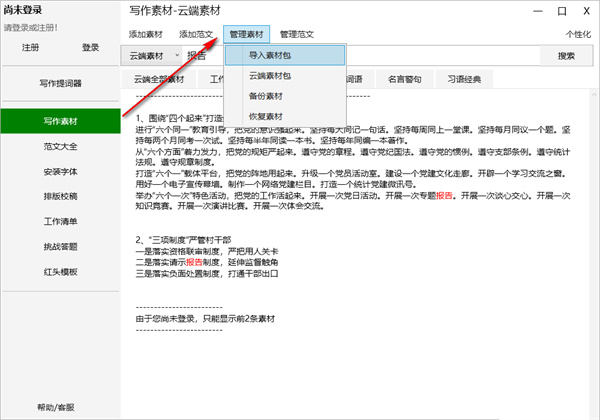Open the 管理范文 menu
Image resolution: width=600 pixels, height=420 pixels.
point(297,33)
